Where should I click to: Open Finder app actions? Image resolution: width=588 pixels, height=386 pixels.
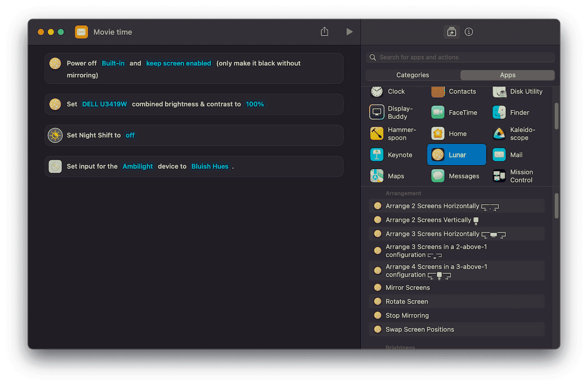(x=511, y=112)
